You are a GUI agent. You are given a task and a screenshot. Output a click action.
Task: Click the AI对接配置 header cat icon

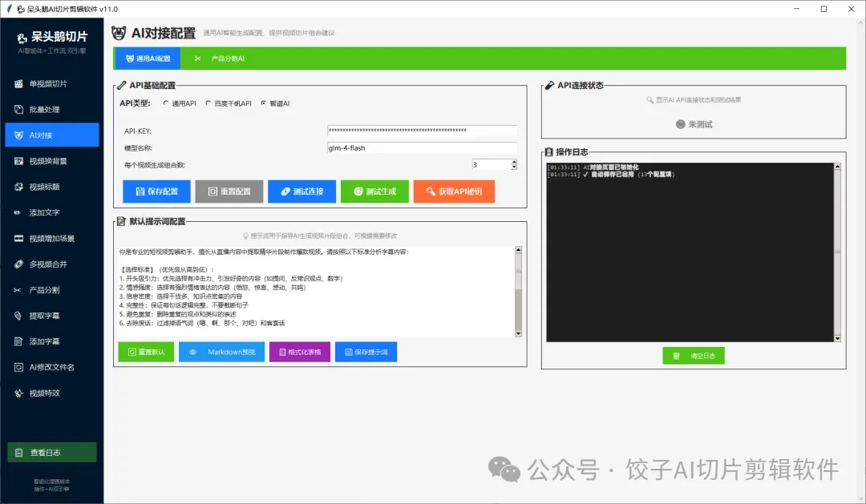pyautogui.click(x=119, y=33)
